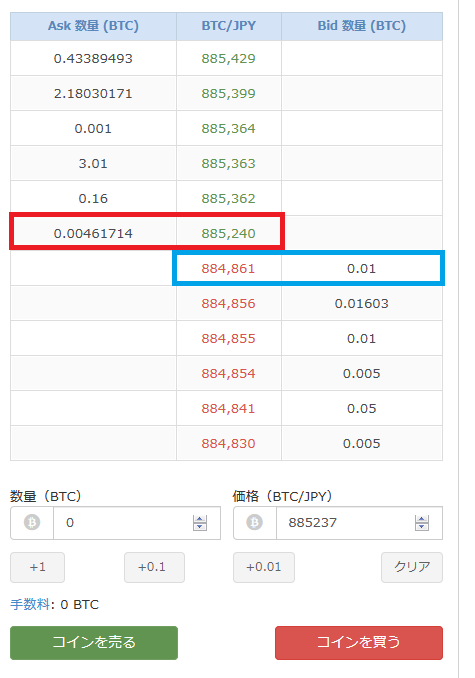Open the 手数料 fee link
The width and height of the screenshot is (475, 678).
[x=30, y=604]
